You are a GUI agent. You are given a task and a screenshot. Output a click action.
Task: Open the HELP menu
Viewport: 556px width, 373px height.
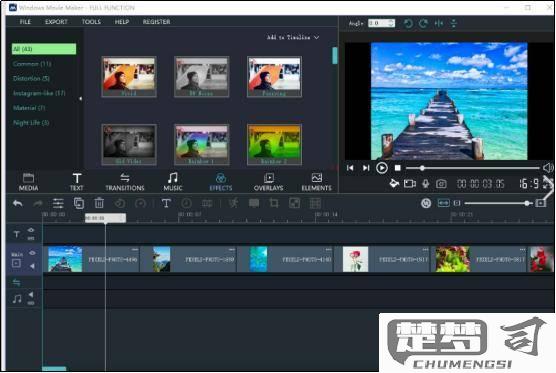[x=122, y=22]
